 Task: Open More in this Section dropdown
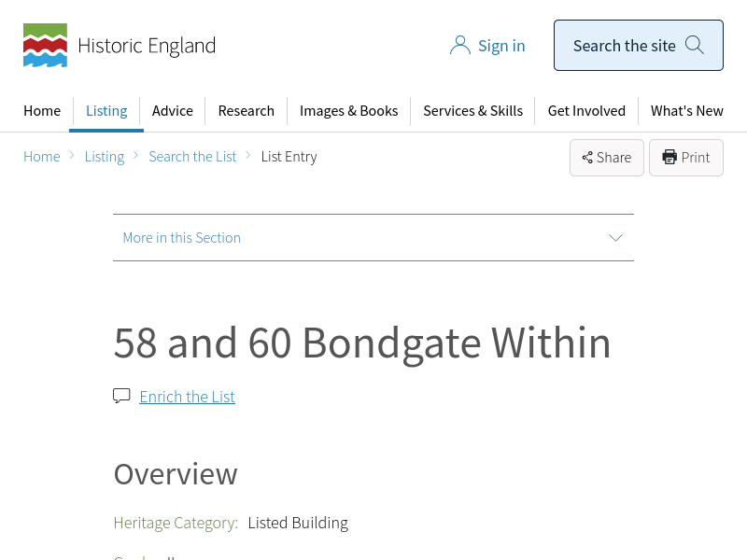tap(182, 238)
